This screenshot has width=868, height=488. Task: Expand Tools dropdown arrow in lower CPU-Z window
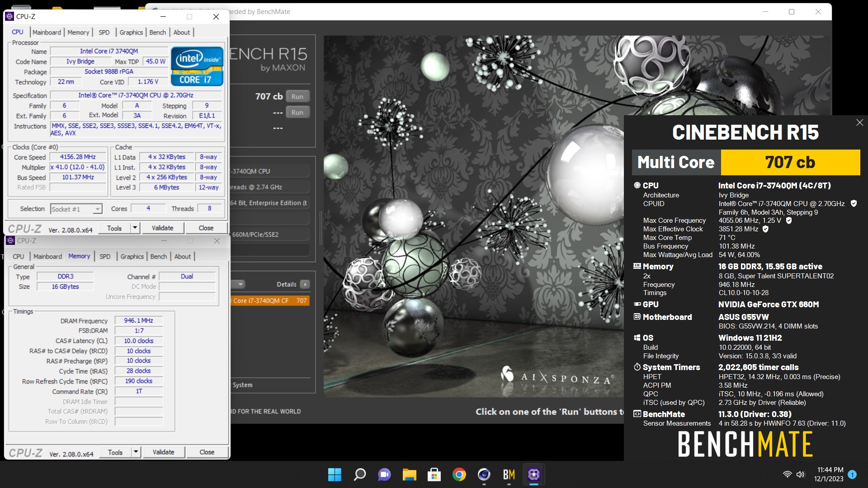pos(136,452)
